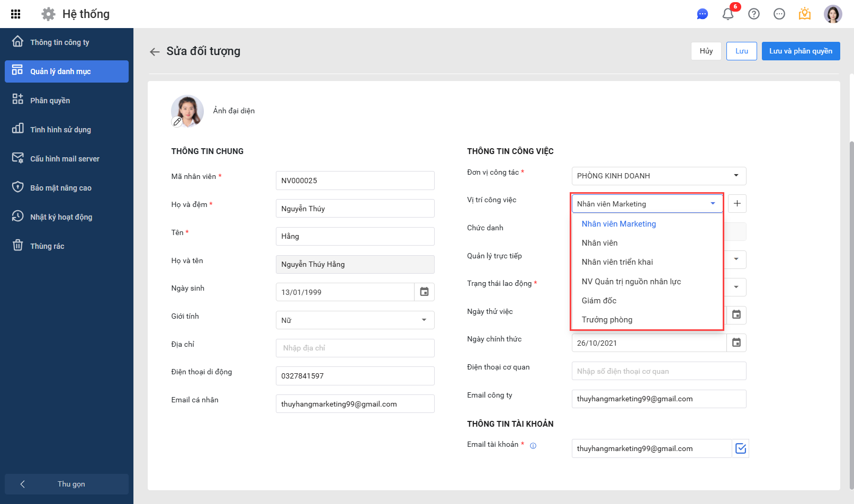
Task: Click the orange lightbulb suggestions icon
Action: (805, 14)
